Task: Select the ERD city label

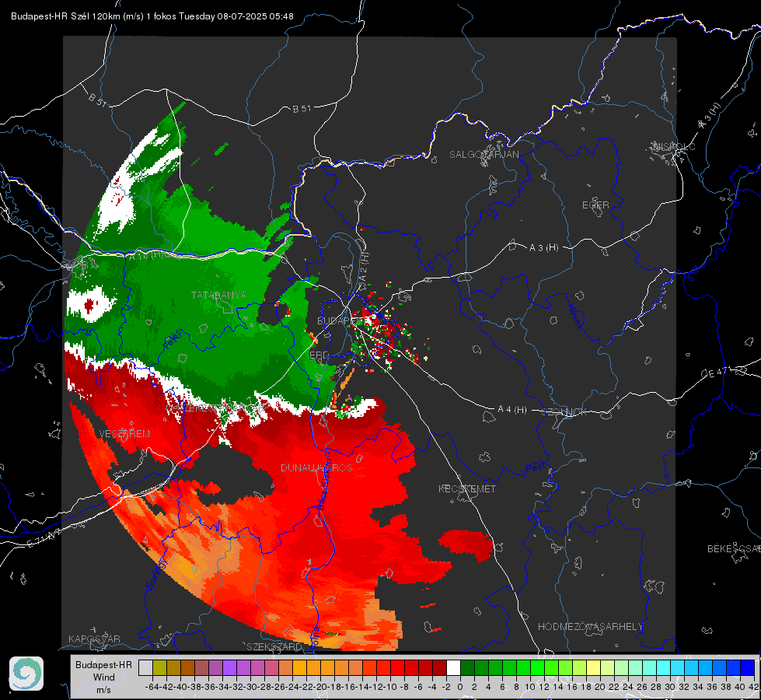Action: (x=319, y=355)
